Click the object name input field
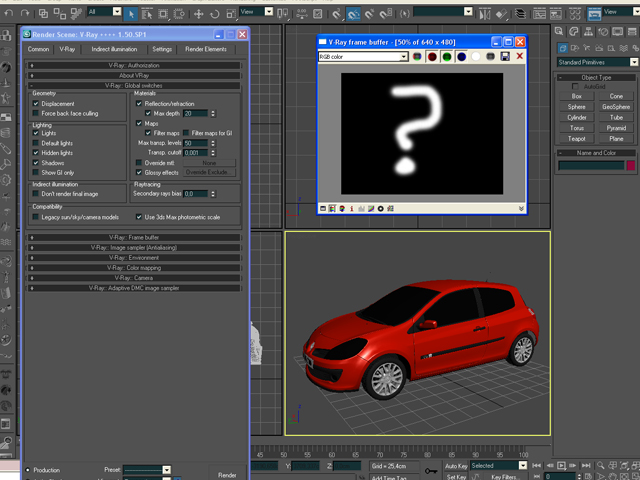Viewport: 640px width, 480px height. (591, 165)
